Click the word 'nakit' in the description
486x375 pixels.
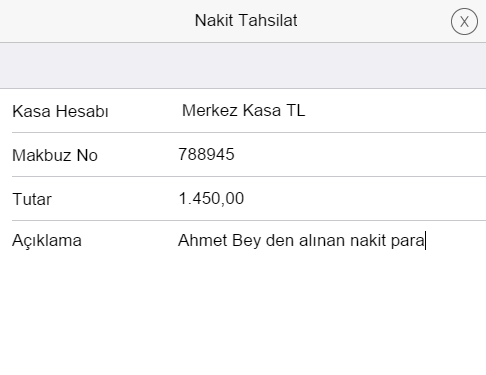click(368, 240)
